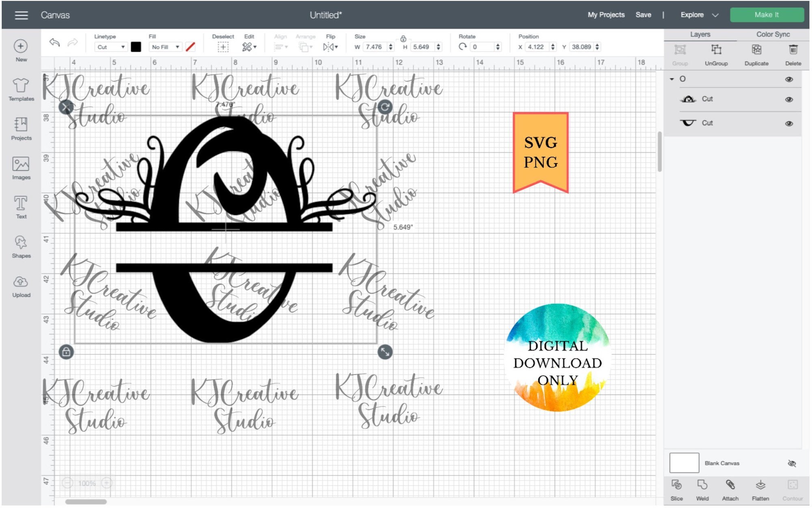Toggle visibility of the second Cut layer
Screen dimensions: 812x508
789,123
